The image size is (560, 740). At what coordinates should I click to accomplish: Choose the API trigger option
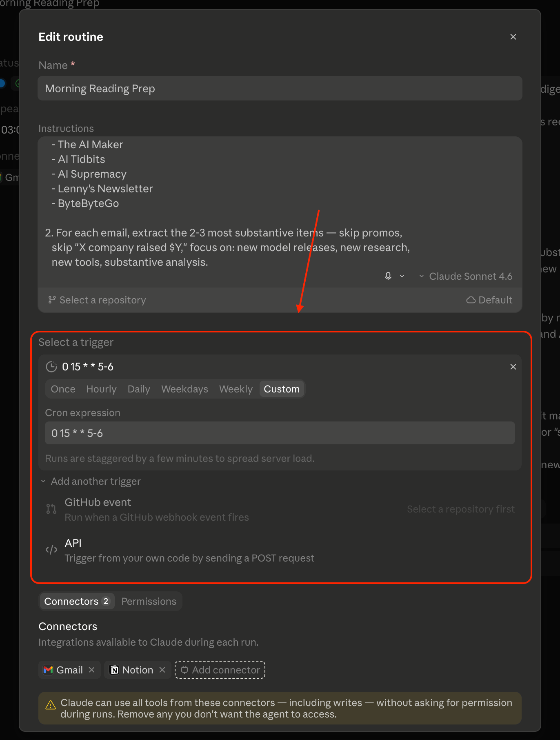(280, 550)
